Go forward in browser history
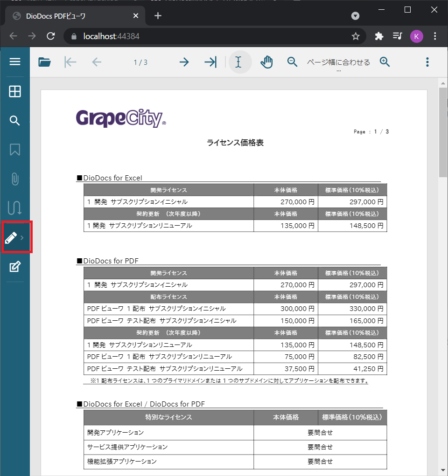448x476 pixels. (32, 36)
